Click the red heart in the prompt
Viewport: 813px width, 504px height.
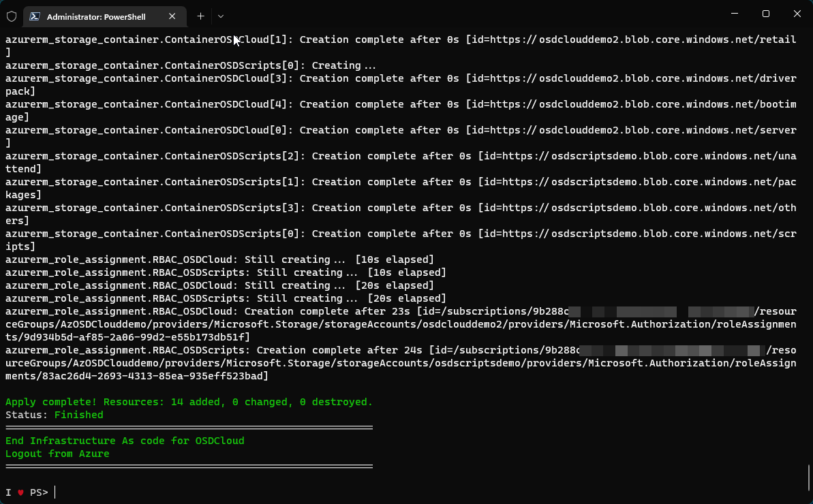point(20,492)
